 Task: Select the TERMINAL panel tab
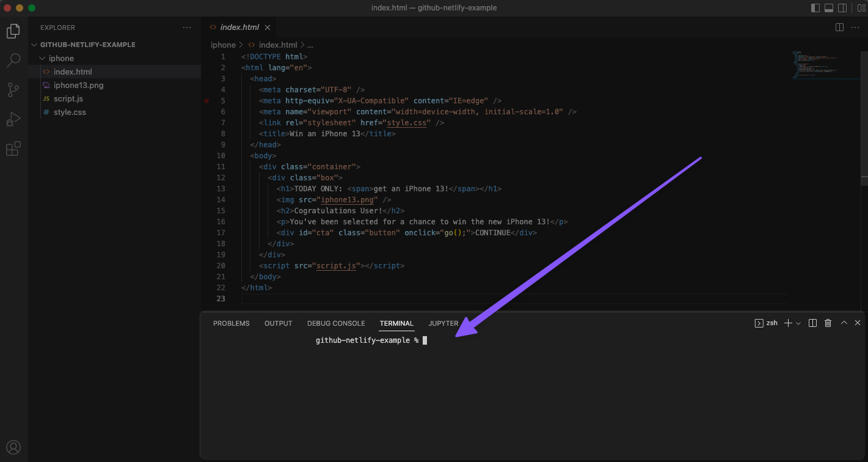point(396,323)
